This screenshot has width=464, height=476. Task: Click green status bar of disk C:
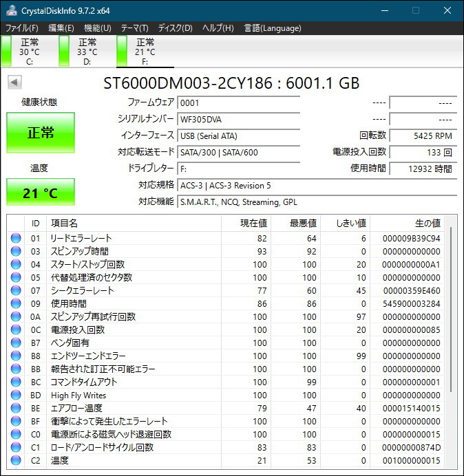point(6,51)
